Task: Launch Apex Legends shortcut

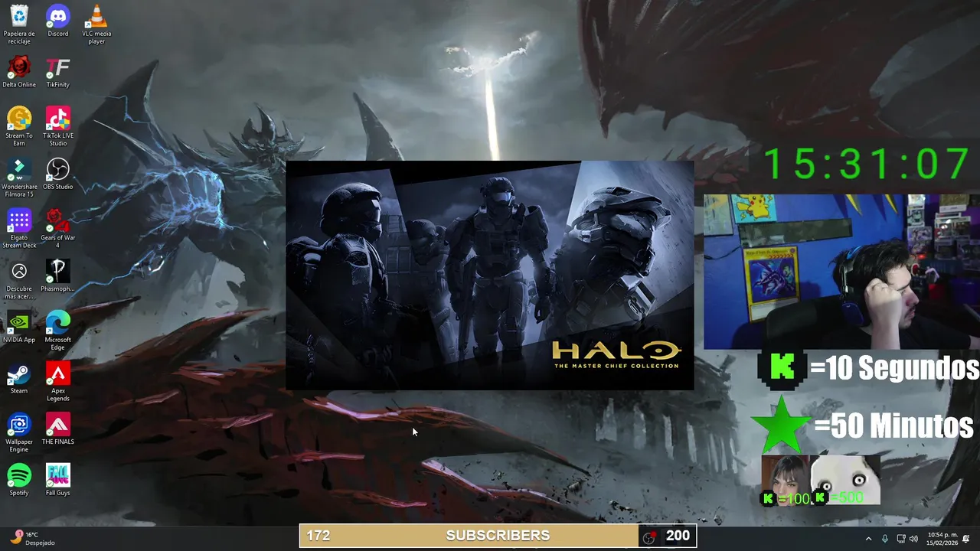Action: 57,381
